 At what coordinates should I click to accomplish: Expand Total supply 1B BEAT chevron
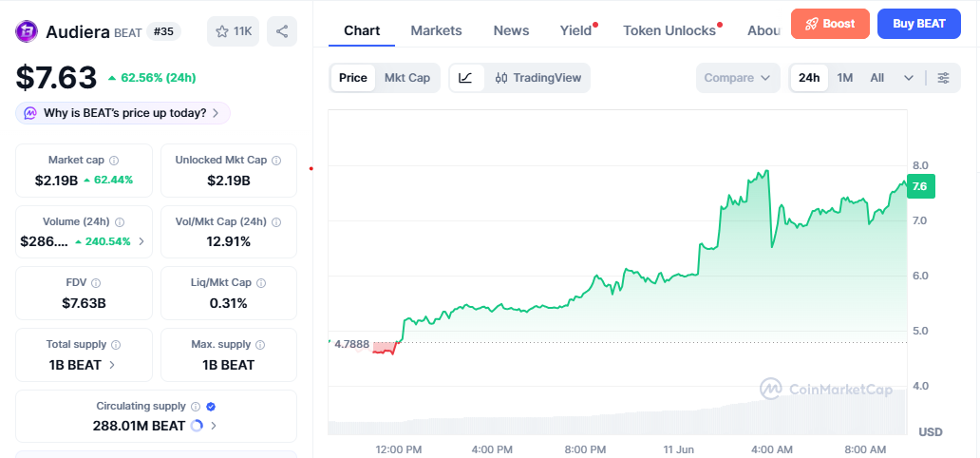[112, 366]
